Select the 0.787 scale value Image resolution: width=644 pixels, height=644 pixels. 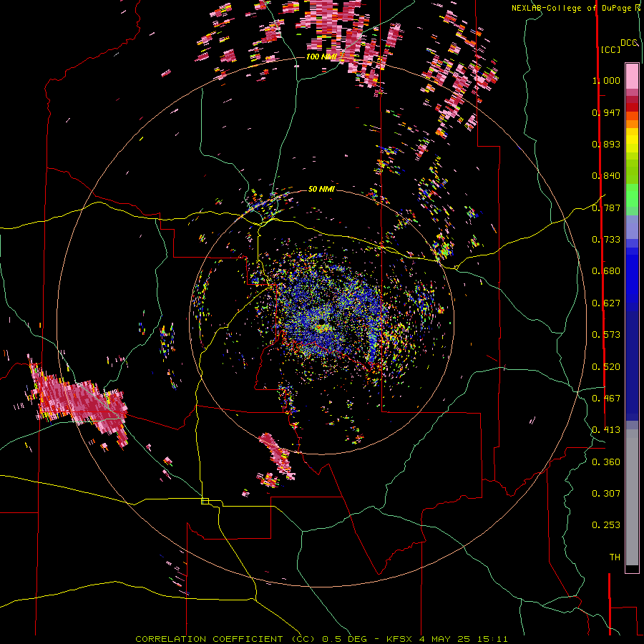(x=606, y=208)
